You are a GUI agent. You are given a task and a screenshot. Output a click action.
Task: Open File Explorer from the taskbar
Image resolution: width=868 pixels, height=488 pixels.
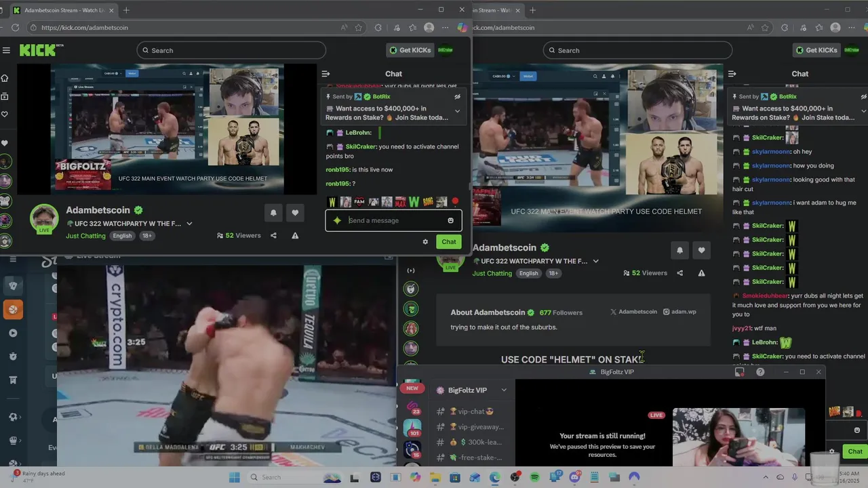point(435,477)
